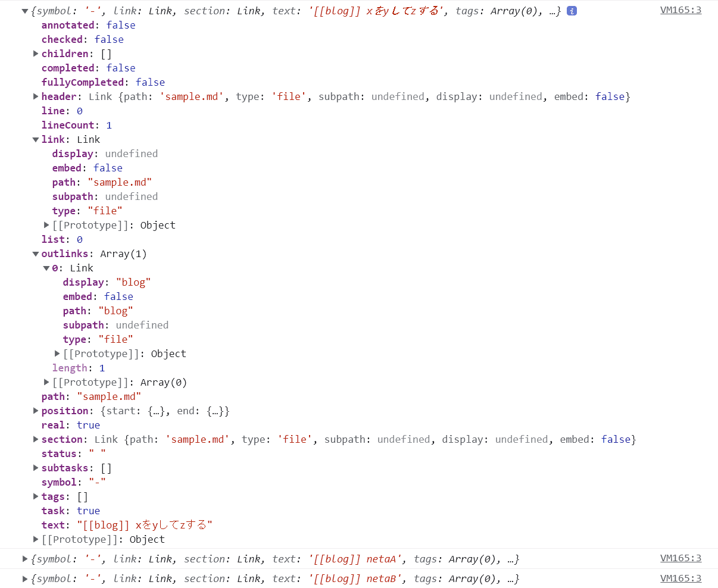Expand the children array property
The height and width of the screenshot is (588, 718).
36,54
